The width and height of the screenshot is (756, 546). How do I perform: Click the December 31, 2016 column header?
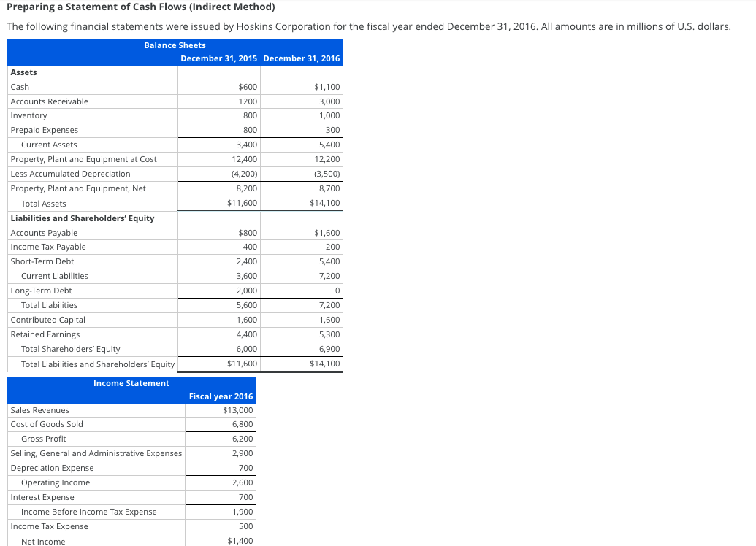pyautogui.click(x=302, y=58)
